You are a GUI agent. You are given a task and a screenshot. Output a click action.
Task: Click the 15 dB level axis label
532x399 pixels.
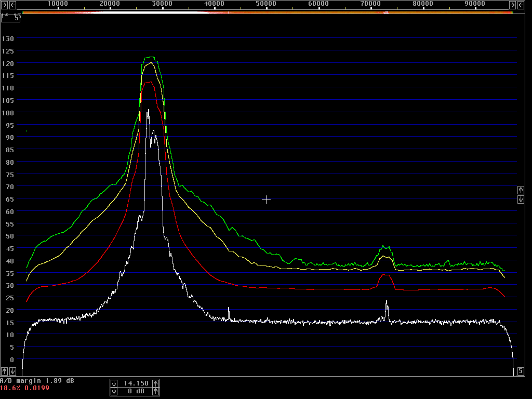pos(10,323)
